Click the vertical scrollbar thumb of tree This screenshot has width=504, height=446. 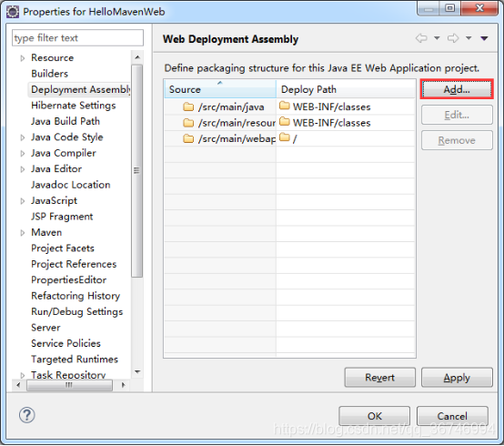137,170
